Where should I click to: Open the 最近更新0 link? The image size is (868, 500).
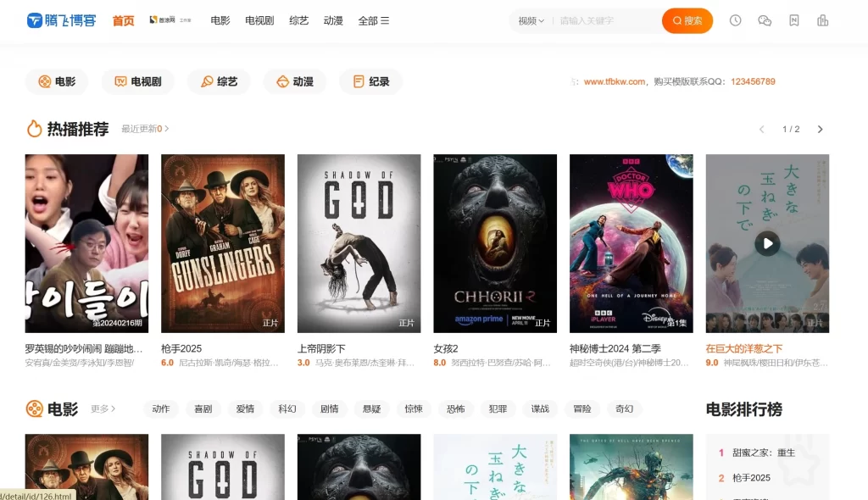click(x=145, y=129)
